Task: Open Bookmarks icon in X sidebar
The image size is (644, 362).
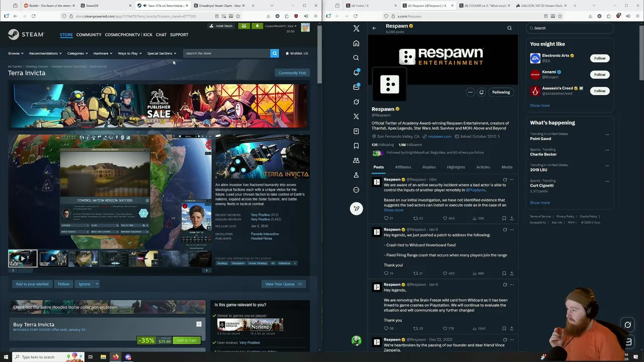Action: tap(356, 146)
